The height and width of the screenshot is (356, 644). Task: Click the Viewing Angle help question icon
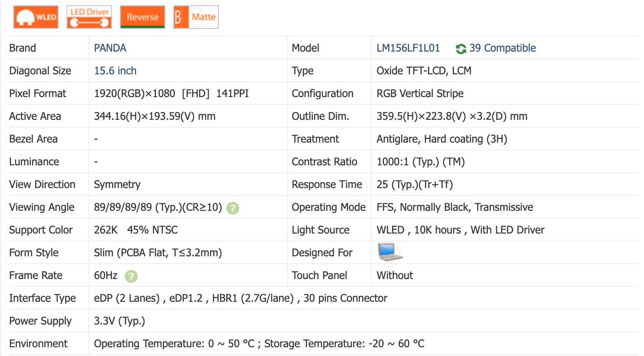pos(233,208)
